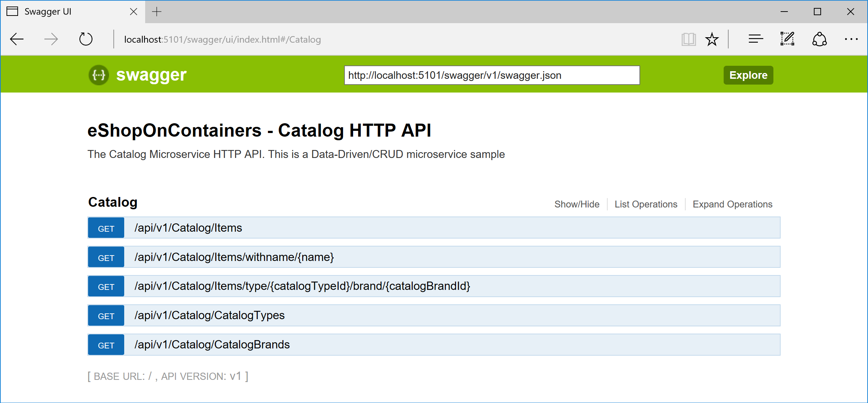868x403 pixels.
Task: Click the Refresh page icon
Action: click(86, 39)
